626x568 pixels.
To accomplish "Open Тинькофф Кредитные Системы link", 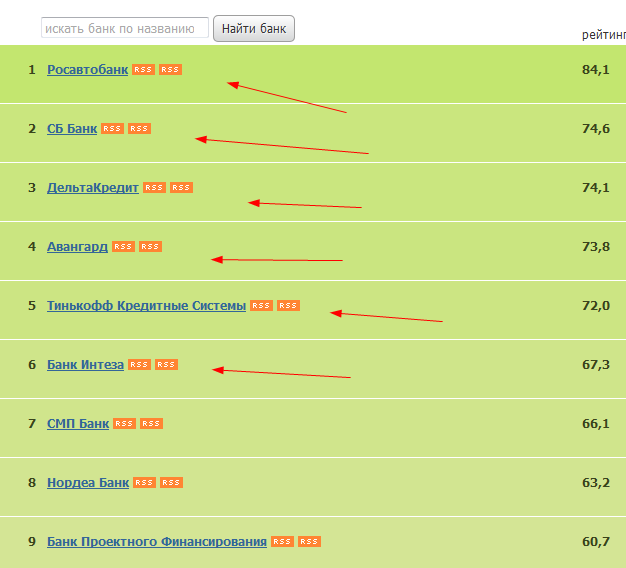I will 147,306.
